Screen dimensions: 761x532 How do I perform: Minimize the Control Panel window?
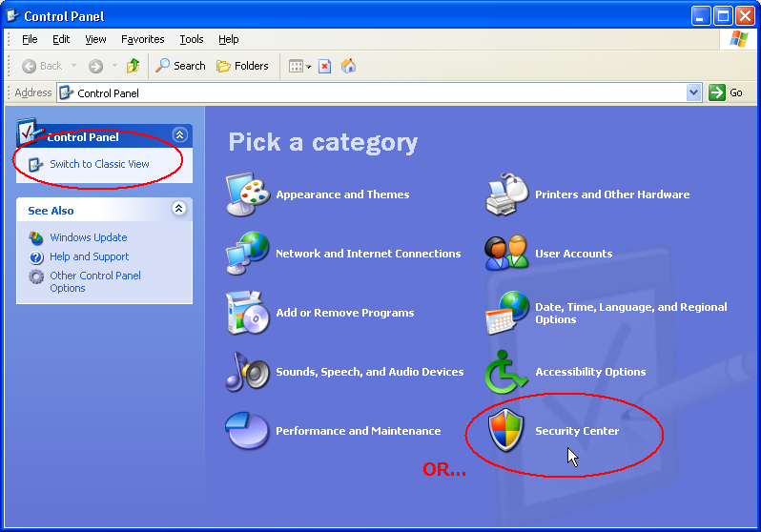(x=700, y=16)
